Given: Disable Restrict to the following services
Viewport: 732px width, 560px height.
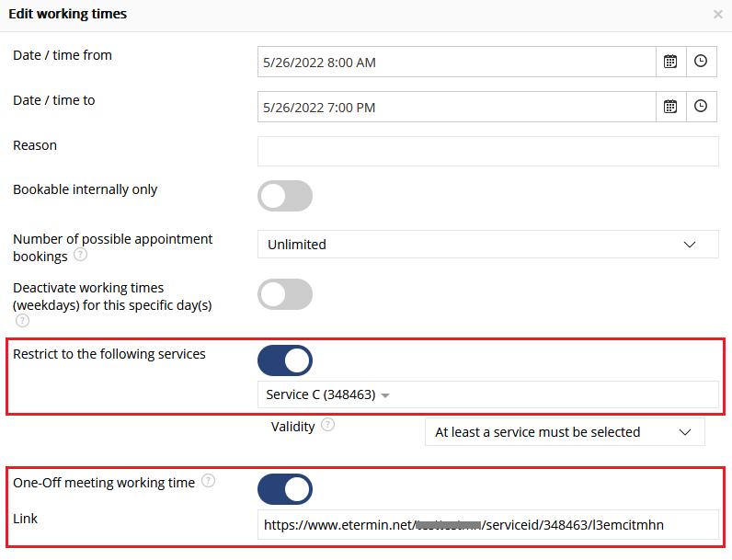Looking at the screenshot, I should click(285, 360).
